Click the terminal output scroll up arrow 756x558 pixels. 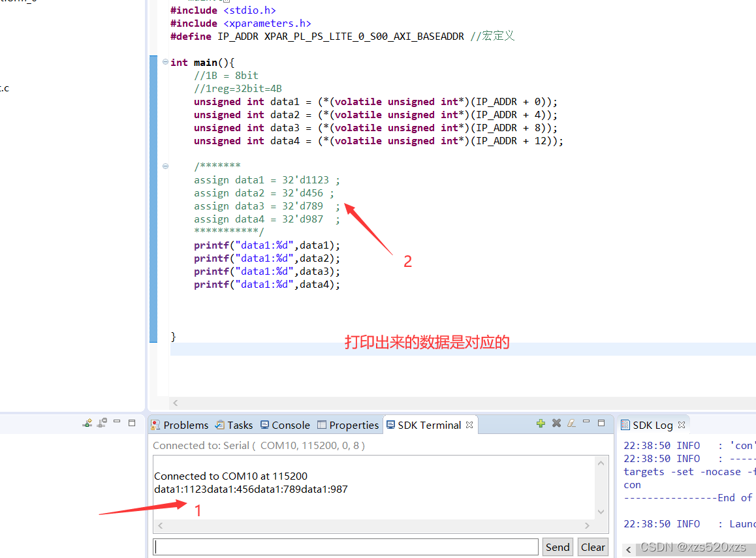601,463
